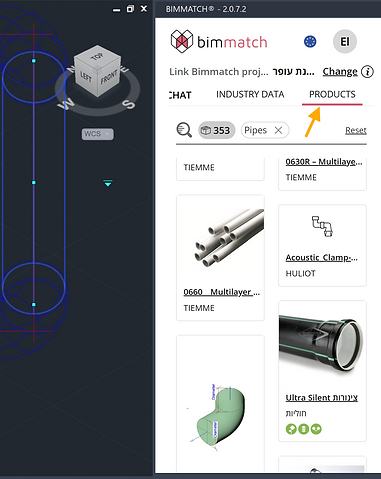Click the LEFT face of the ViewCube
Screen dimensions: 381x479
click(x=85, y=76)
